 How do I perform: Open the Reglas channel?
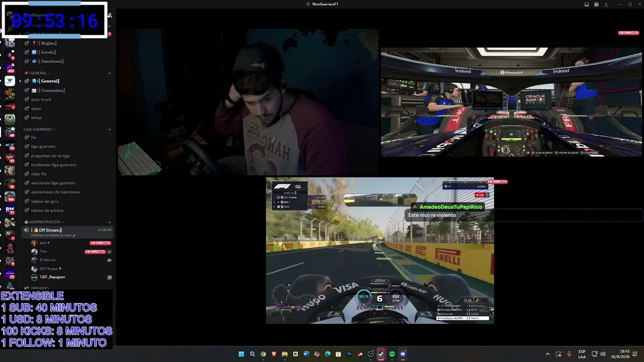(67, 43)
